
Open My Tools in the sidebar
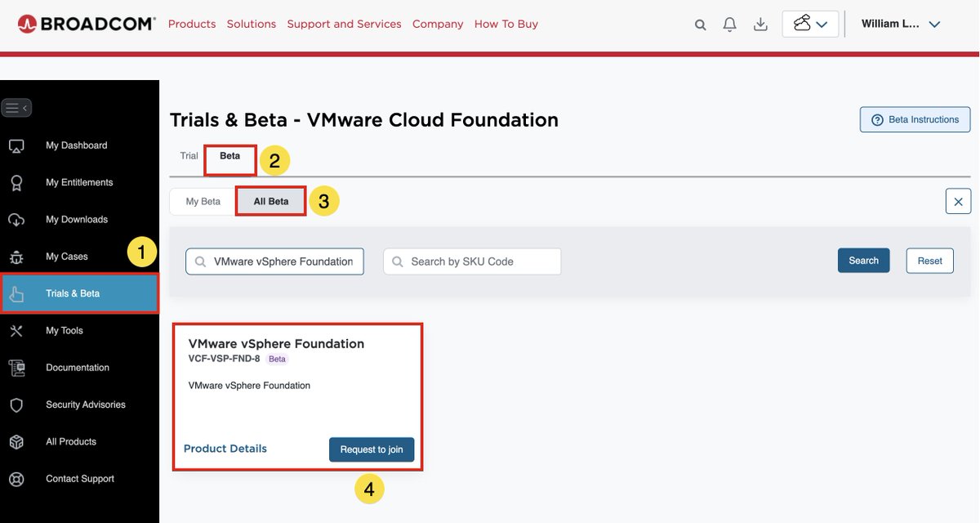pos(65,330)
